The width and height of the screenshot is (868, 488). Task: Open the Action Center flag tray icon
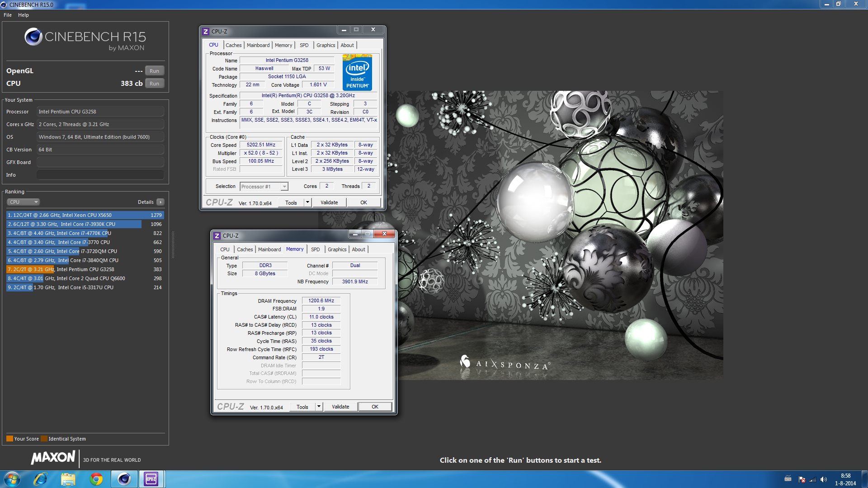802,479
